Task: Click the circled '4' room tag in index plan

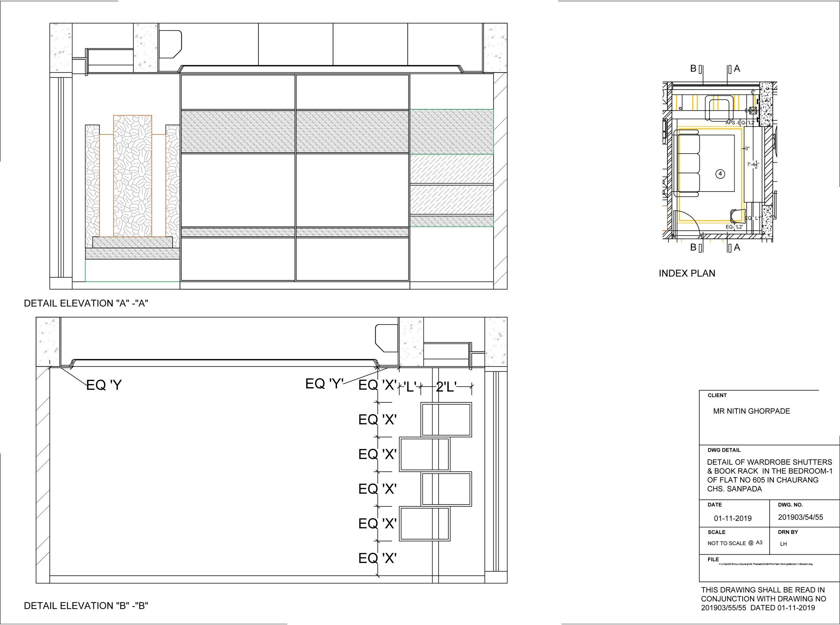Action: (721, 174)
